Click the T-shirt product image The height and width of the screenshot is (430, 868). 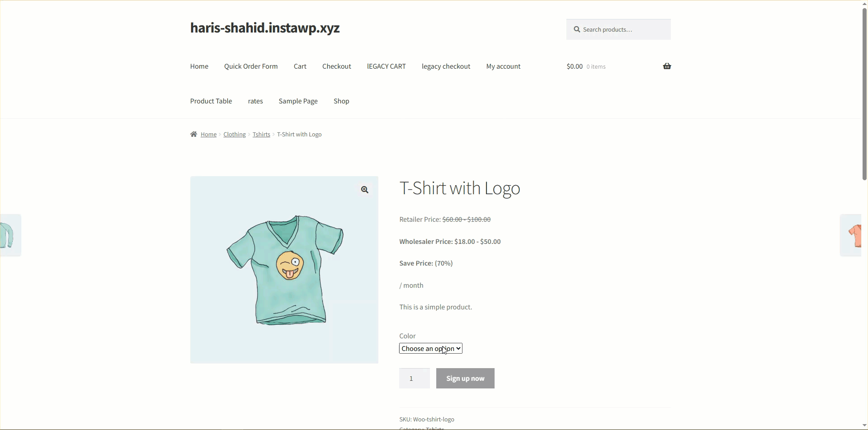click(x=284, y=270)
